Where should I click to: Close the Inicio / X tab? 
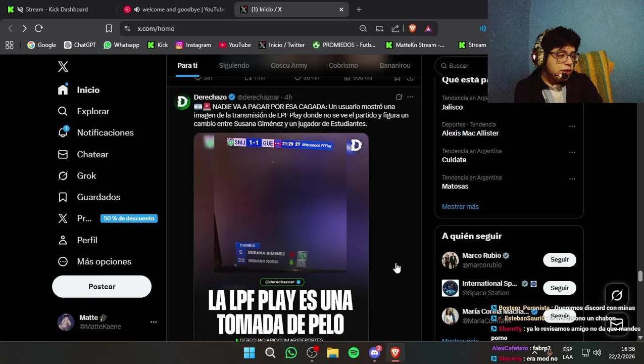coord(341,9)
